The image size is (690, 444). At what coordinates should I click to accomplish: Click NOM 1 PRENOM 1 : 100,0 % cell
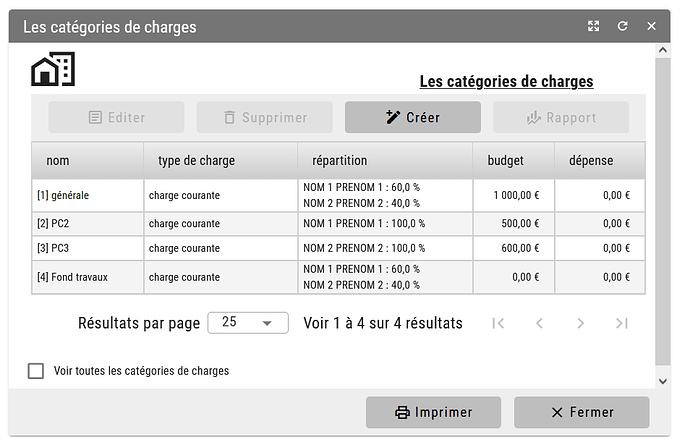[x=385, y=224]
